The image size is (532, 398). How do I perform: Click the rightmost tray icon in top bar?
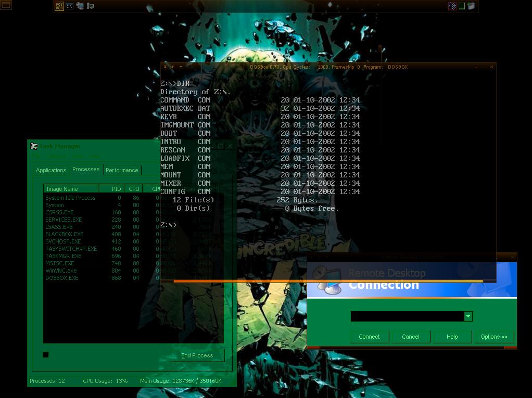coord(471,6)
